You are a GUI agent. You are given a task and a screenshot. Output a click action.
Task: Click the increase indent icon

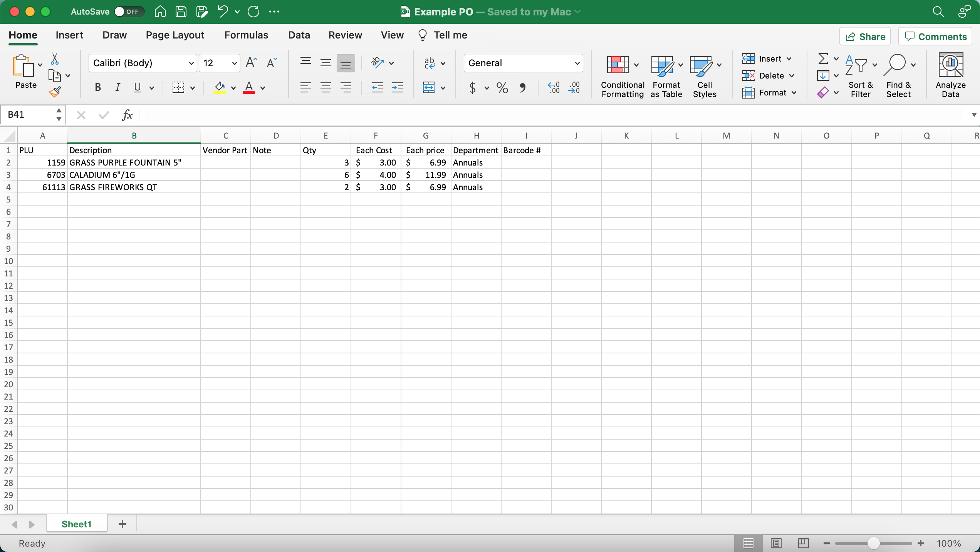pyautogui.click(x=397, y=88)
